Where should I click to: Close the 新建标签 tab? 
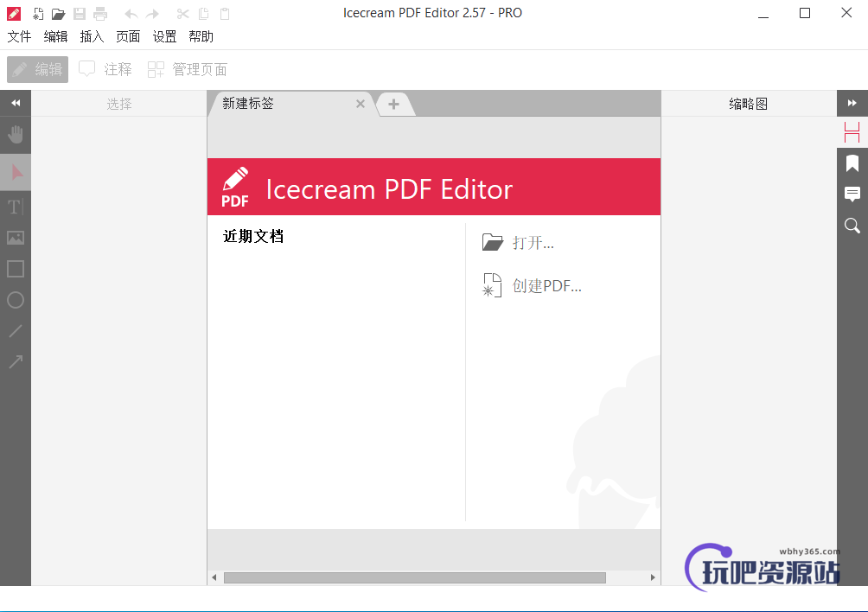click(361, 104)
